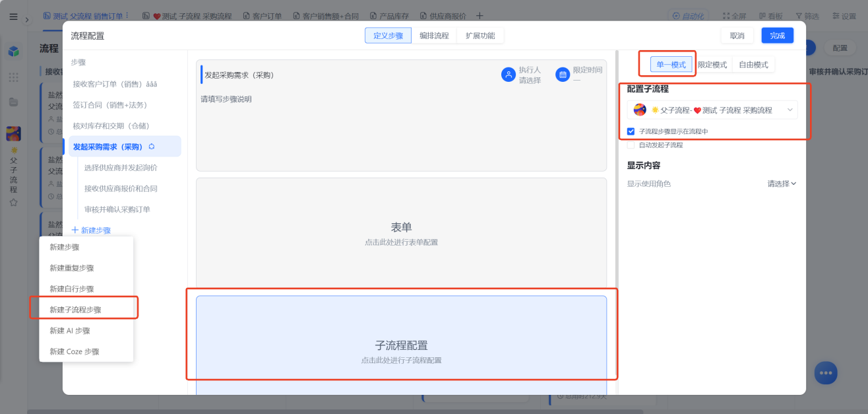Choose 新建自行步骤 from popup menu
The width and height of the screenshot is (868, 414).
click(x=86, y=289)
